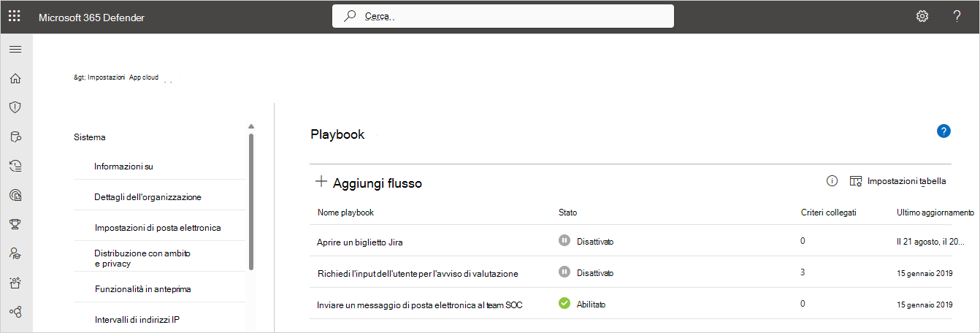Click the question mark help icon in the top bar
Screen dimensions: 980x333
coord(957,16)
